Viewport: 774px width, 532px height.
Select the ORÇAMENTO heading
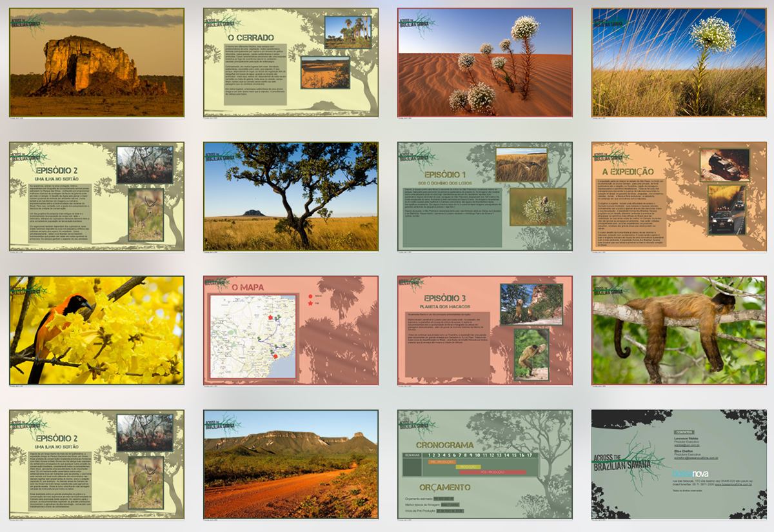pyautogui.click(x=445, y=488)
